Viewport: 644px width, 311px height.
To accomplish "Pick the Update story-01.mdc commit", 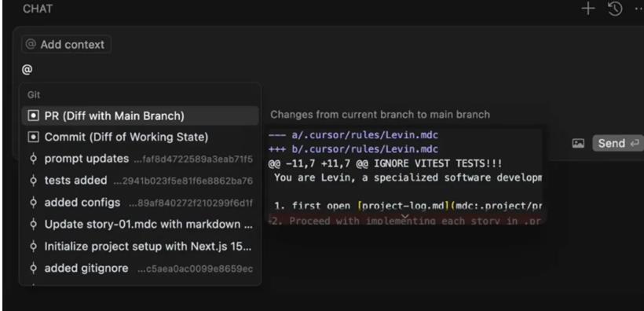I will pyautogui.click(x=140, y=225).
